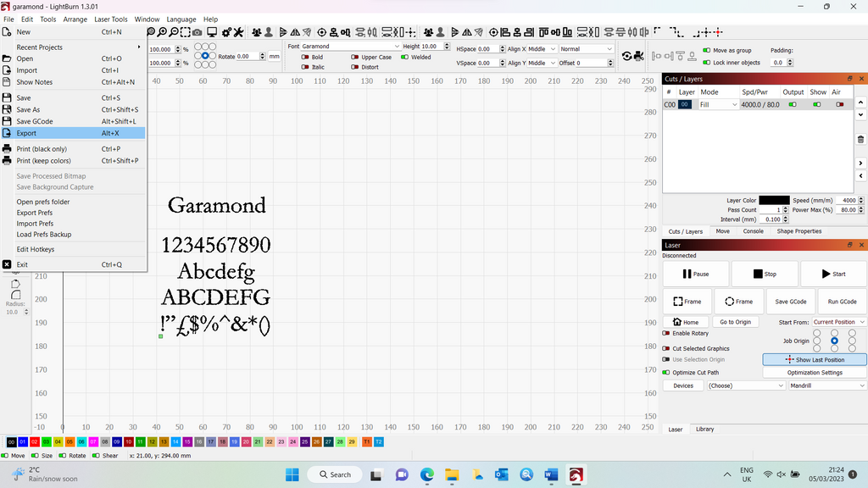Click the preview monitor icon

coord(212,32)
